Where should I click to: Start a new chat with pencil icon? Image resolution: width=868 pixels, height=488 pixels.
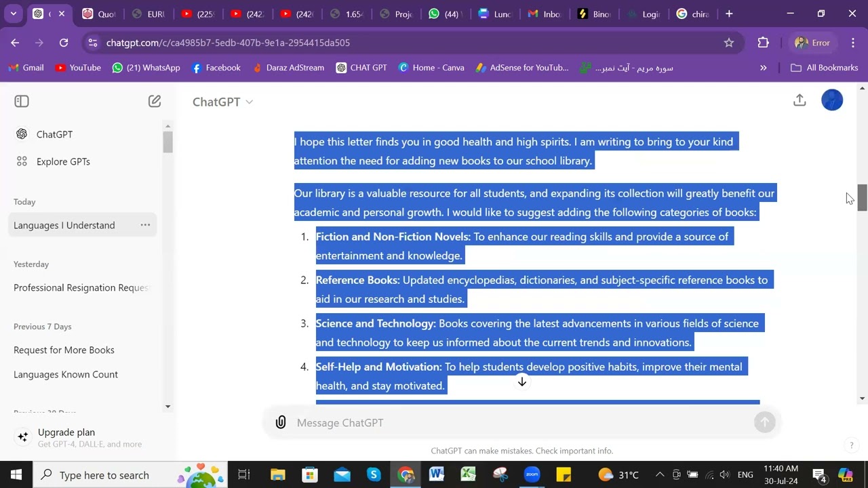pos(155,102)
